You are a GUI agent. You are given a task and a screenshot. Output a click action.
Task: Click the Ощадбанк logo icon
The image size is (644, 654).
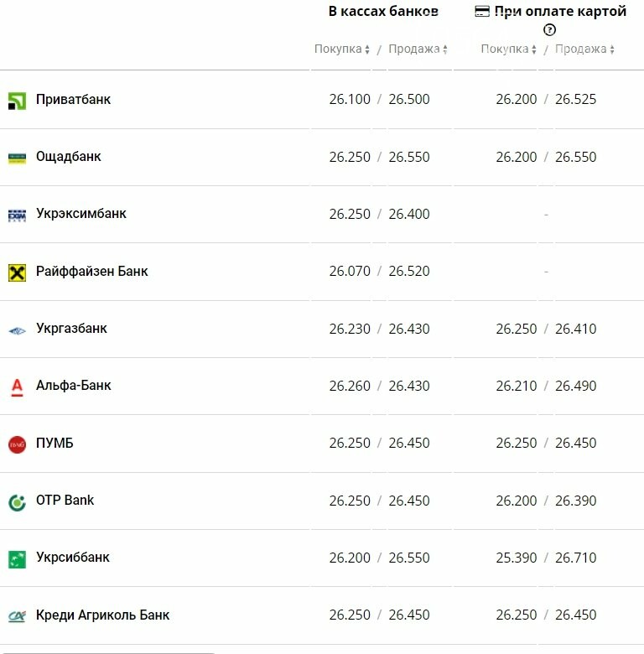17,158
